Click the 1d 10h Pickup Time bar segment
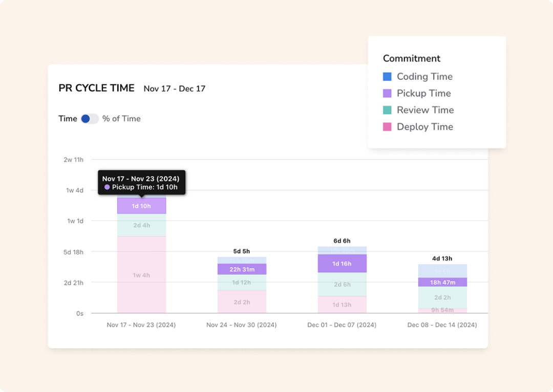Viewport: 553px width, 392px height. pyautogui.click(x=142, y=206)
